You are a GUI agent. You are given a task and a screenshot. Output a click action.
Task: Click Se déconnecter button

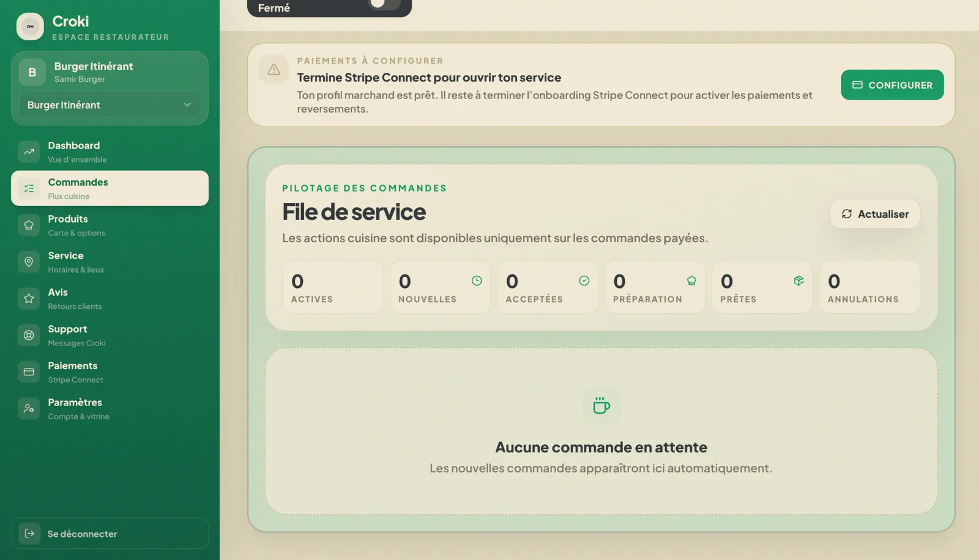110,533
